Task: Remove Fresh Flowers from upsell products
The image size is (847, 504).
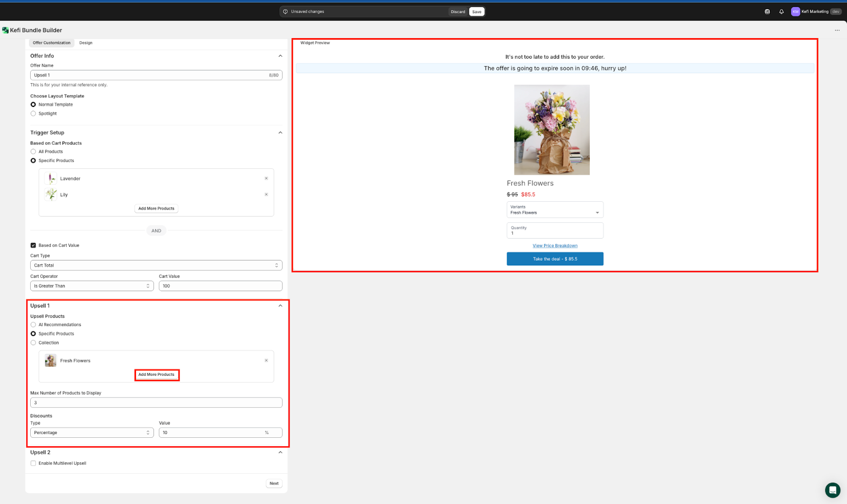Action: 266,361
